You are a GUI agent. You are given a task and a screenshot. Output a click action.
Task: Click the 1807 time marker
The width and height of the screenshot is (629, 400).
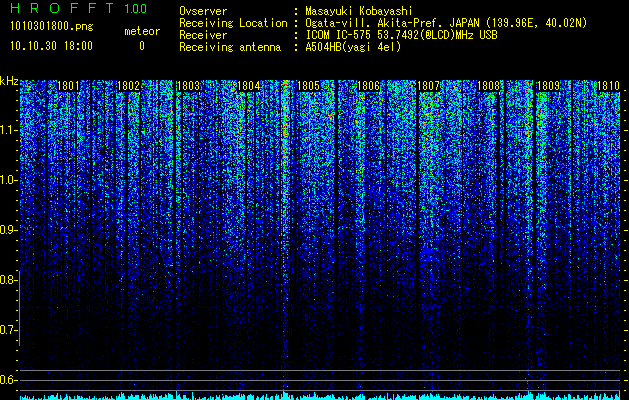tap(428, 86)
